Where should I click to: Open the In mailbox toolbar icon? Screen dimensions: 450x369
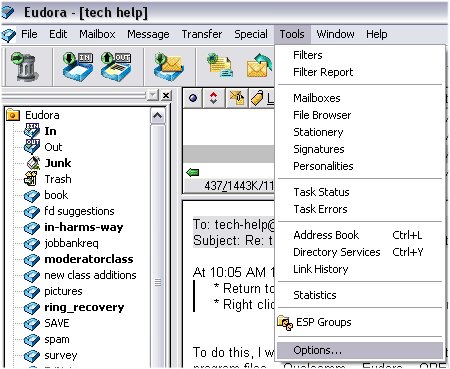point(78,67)
